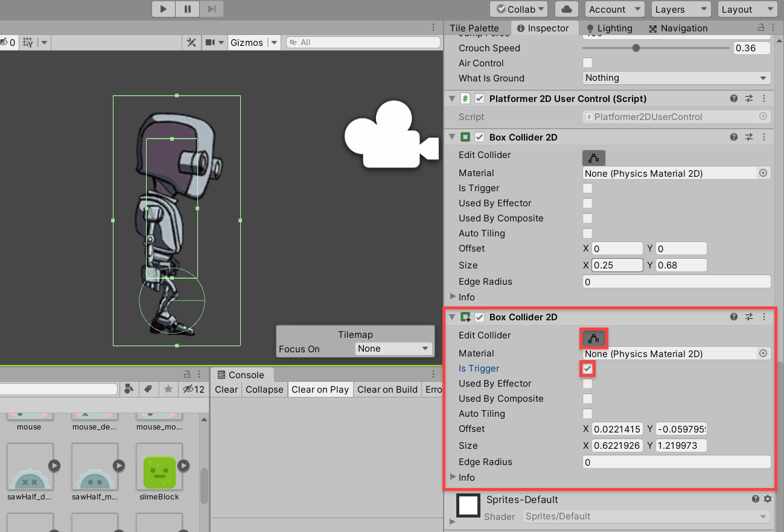784x532 pixels.
Task: Enable Auto Tiling on second Box Collider
Action: click(x=587, y=414)
